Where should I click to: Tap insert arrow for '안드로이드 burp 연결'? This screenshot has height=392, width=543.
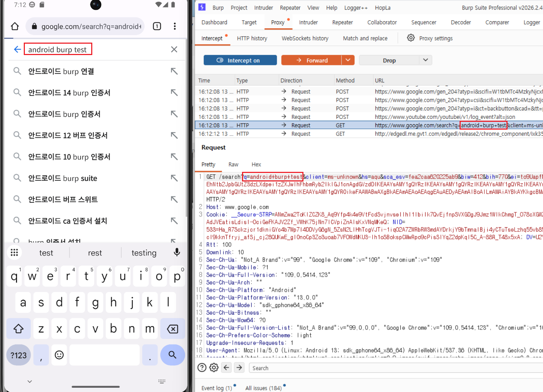click(x=174, y=71)
